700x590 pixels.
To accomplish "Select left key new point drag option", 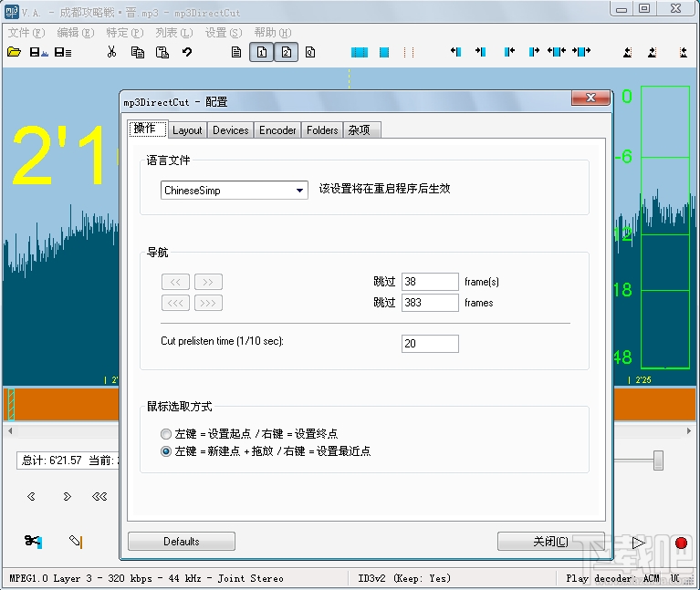I will (165, 451).
